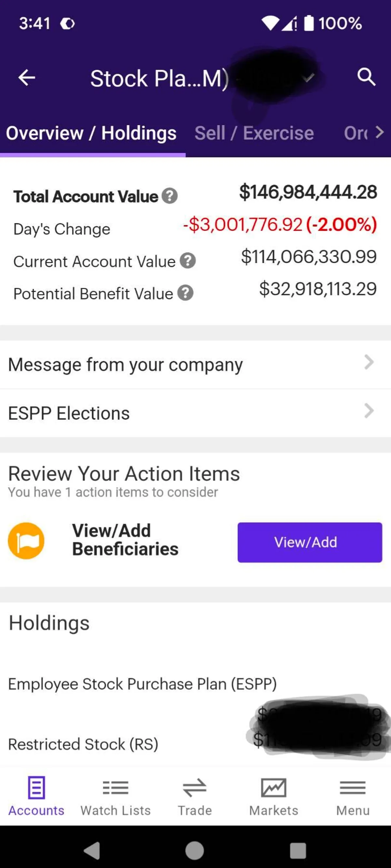Tap the orange beneficiaries flag icon
The width and height of the screenshot is (391, 868).
tap(26, 541)
